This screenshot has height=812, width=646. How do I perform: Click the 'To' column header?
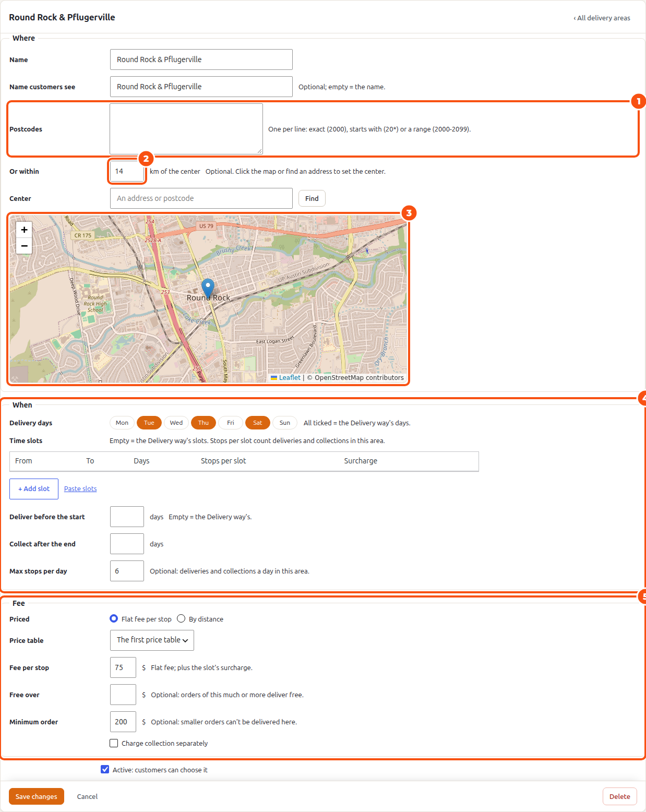[x=90, y=461]
